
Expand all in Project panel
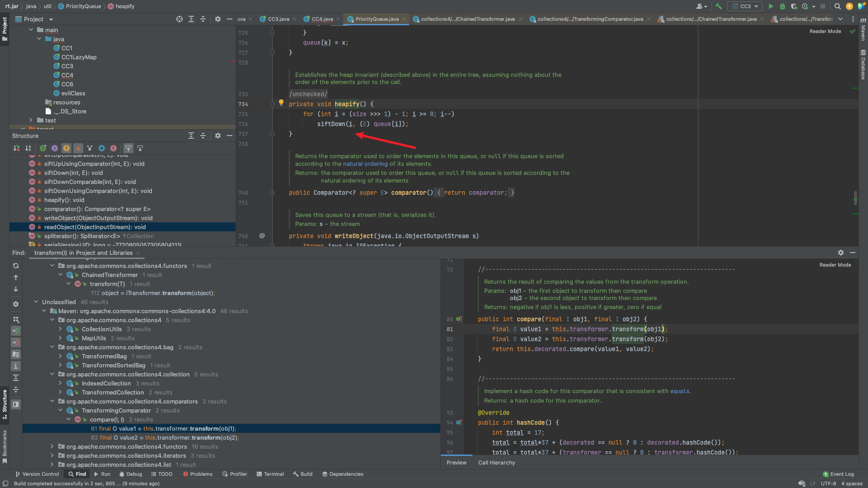click(191, 19)
